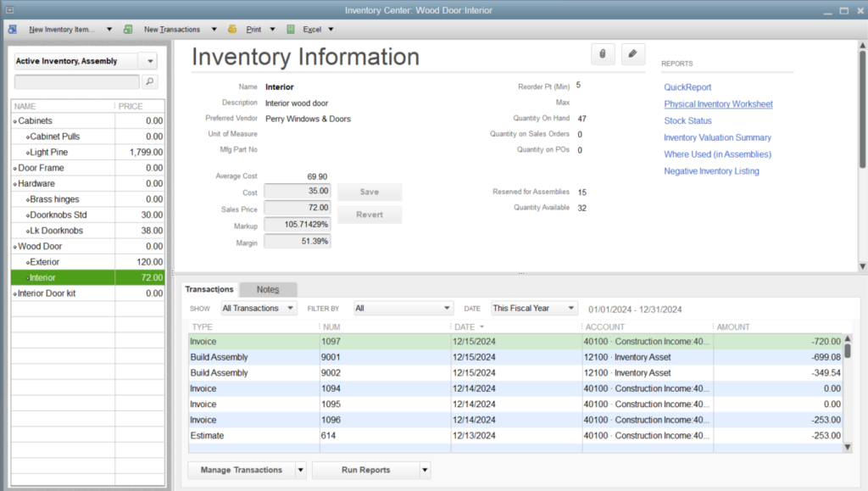
Task: Click the Excel export icon
Action: [x=292, y=29]
